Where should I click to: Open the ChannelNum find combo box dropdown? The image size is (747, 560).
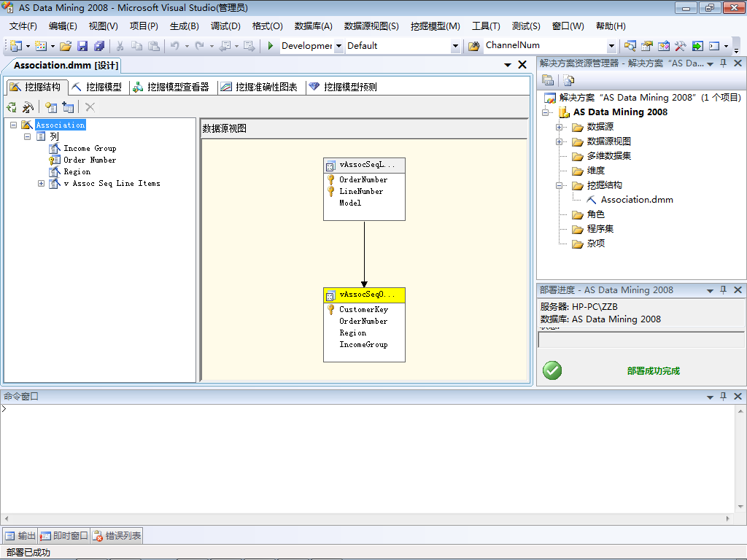pos(612,46)
